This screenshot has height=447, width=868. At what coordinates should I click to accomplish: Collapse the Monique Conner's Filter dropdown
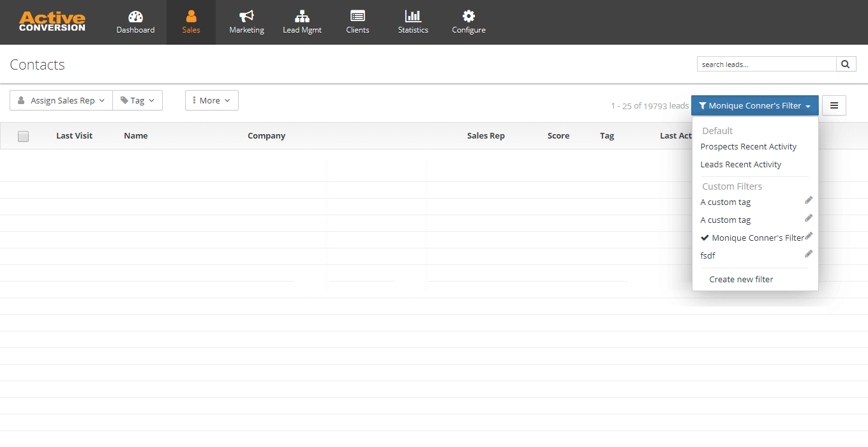(x=755, y=105)
